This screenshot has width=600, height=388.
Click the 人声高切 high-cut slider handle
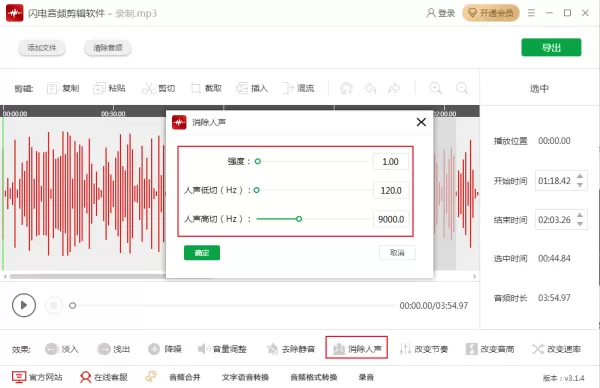click(299, 219)
